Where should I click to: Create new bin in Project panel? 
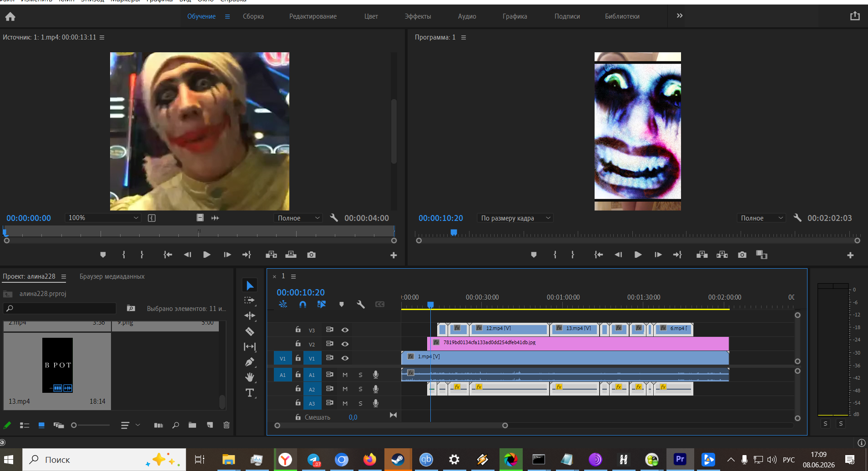[192, 425]
